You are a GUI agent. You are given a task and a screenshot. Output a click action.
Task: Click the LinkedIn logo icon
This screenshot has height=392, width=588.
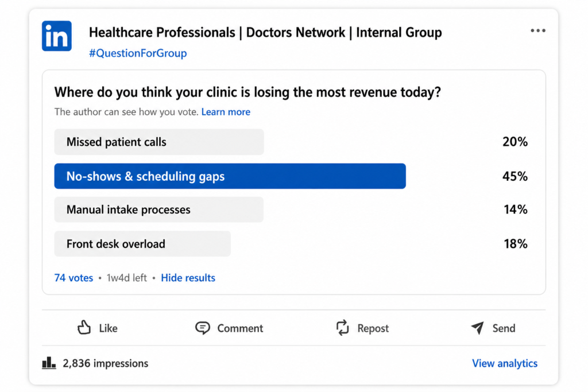click(57, 36)
